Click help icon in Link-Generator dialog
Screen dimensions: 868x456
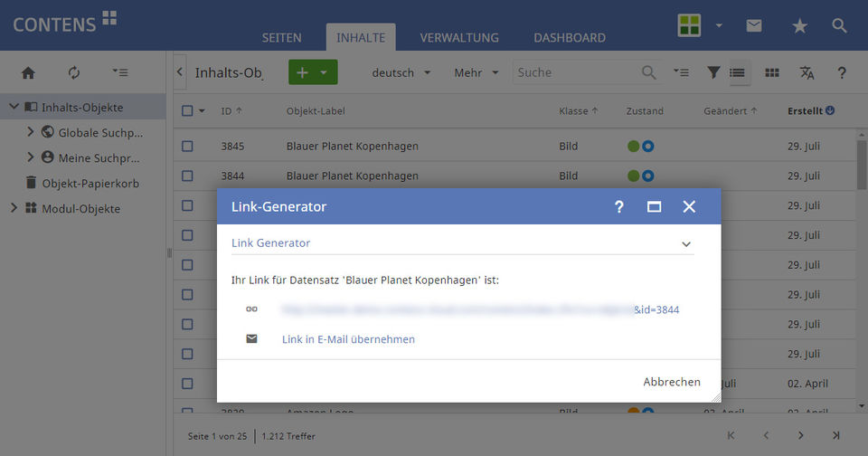tap(619, 206)
